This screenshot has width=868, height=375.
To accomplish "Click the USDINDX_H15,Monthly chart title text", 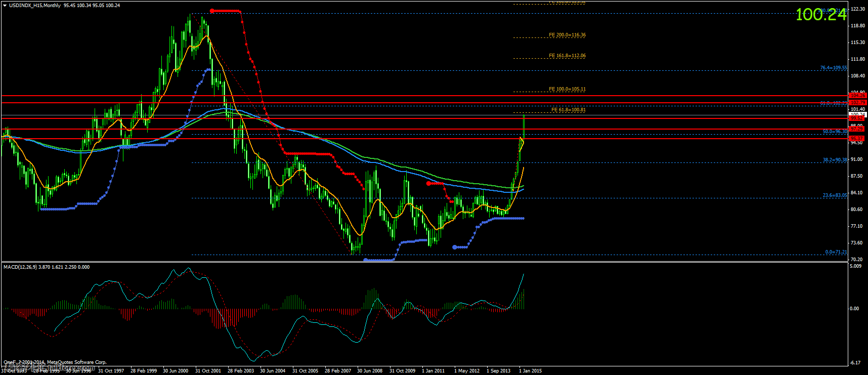I will (x=35, y=6).
